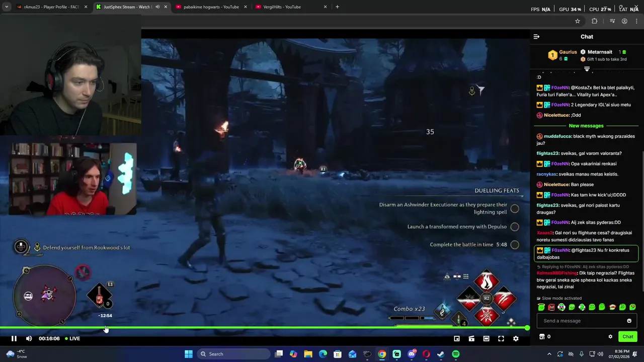Image resolution: width=644 pixels, height=362 pixels.
Task: Show hidden system tray icons chevron
Action: pyautogui.click(x=549, y=354)
